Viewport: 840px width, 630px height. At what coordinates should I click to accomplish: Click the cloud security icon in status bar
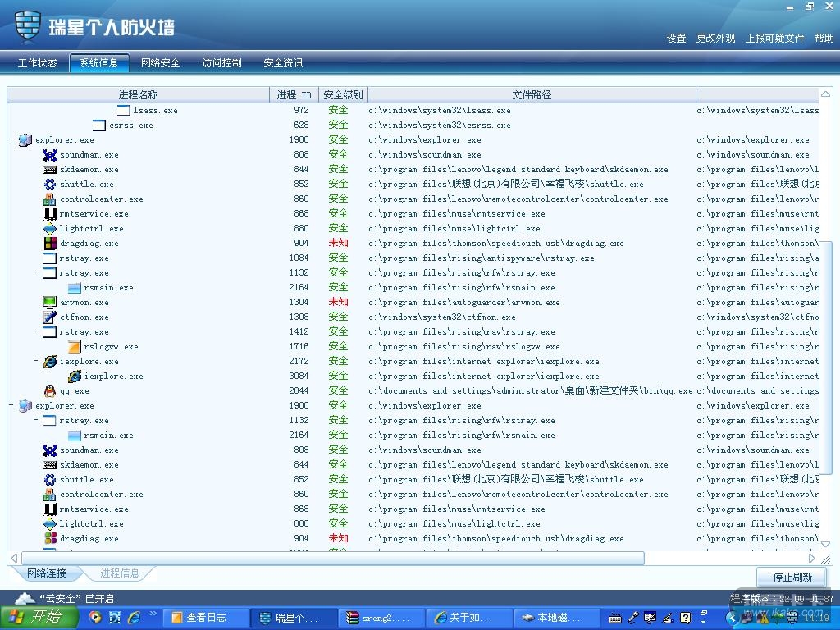(25, 599)
